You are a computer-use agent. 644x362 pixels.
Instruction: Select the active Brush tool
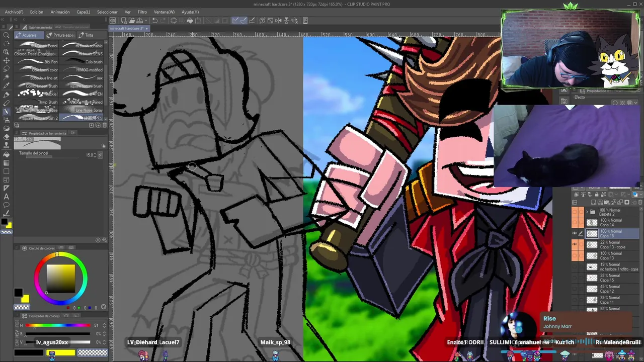[x=6, y=112]
